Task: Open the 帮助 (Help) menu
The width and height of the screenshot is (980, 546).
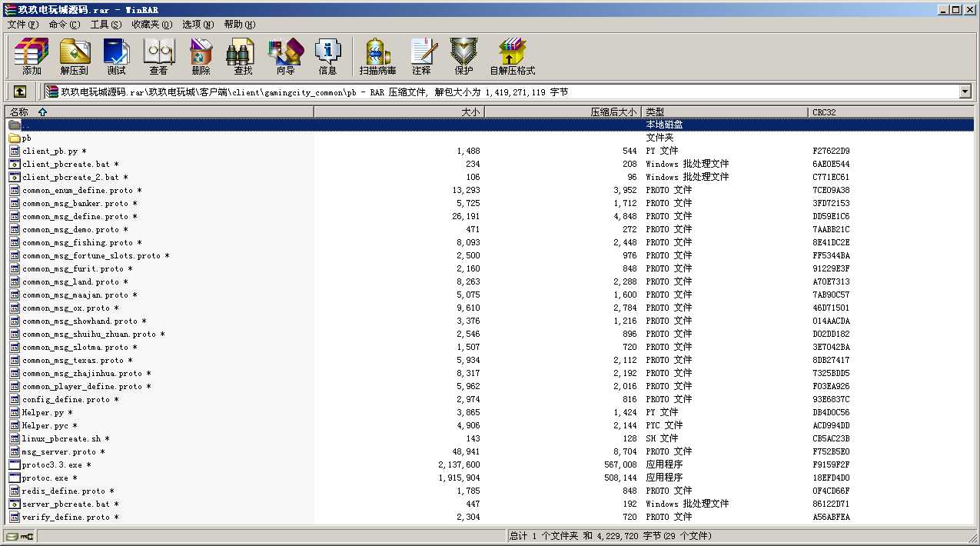Action: pyautogui.click(x=240, y=25)
